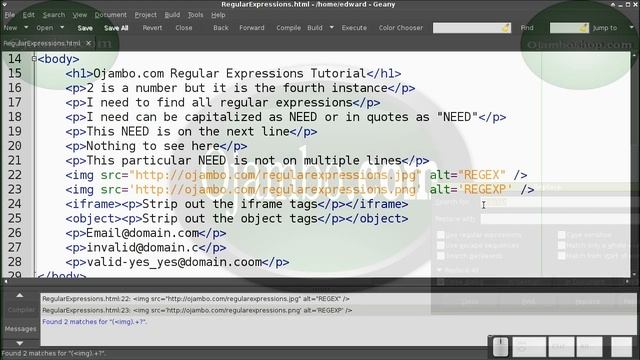
Task: Open the Edit menu
Action: pyautogui.click(x=29, y=15)
